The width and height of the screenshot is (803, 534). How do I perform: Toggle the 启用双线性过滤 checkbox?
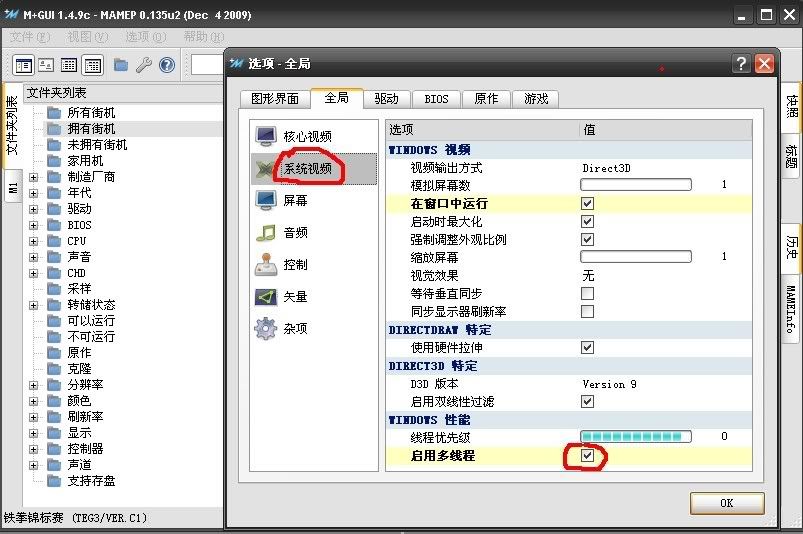[587, 401]
